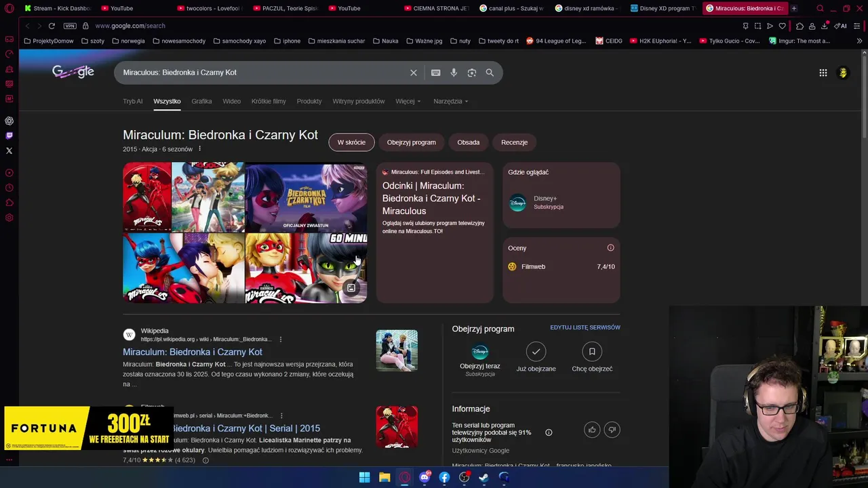
Task: Open File Explorer from taskbar
Action: pyautogui.click(x=384, y=477)
